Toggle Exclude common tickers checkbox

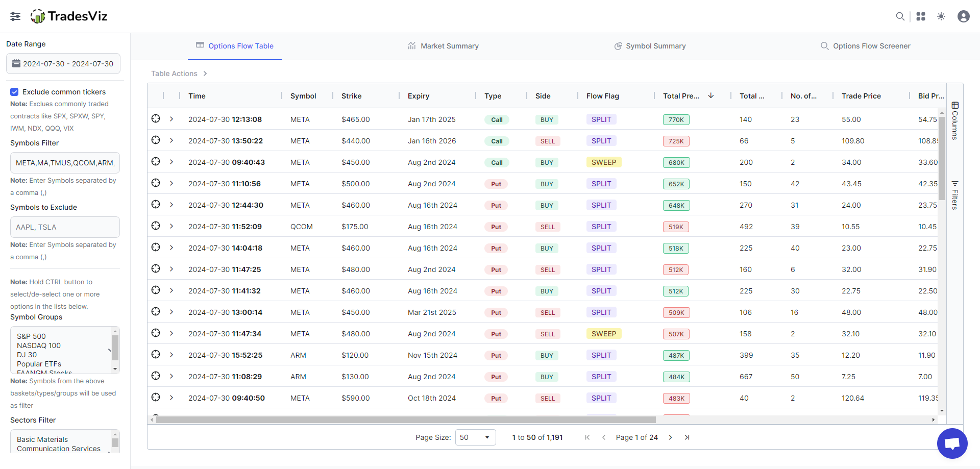[14, 92]
